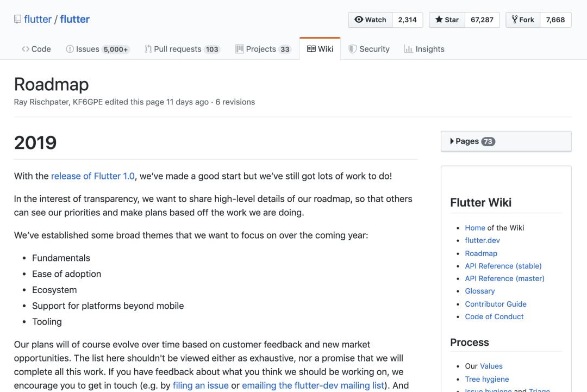Switch to the Code tab
This screenshot has height=392, width=587.
(x=36, y=49)
